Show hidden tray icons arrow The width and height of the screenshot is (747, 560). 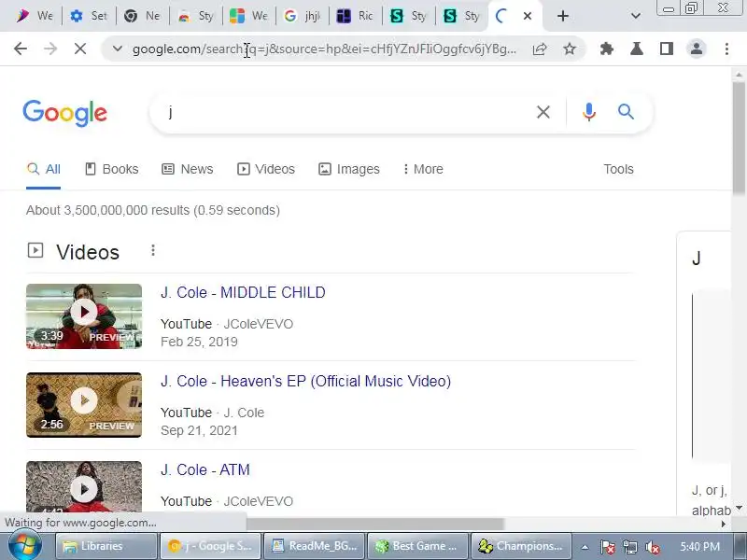(x=585, y=547)
